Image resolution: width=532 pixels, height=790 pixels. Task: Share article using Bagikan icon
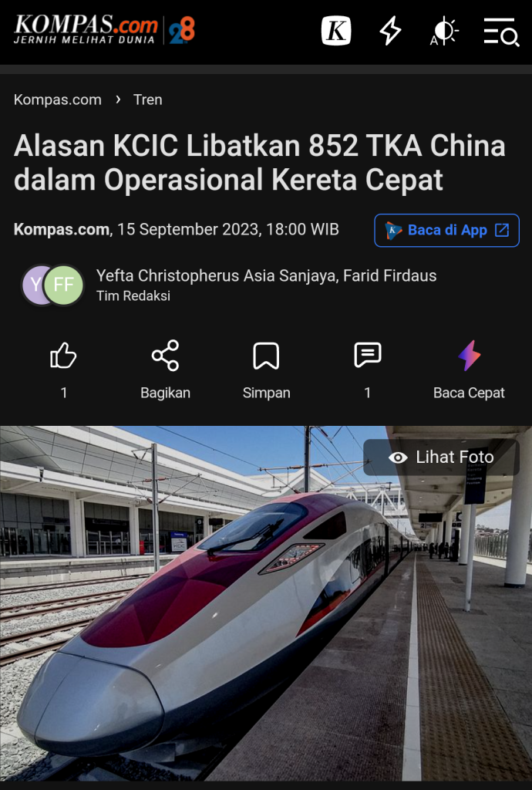click(165, 356)
